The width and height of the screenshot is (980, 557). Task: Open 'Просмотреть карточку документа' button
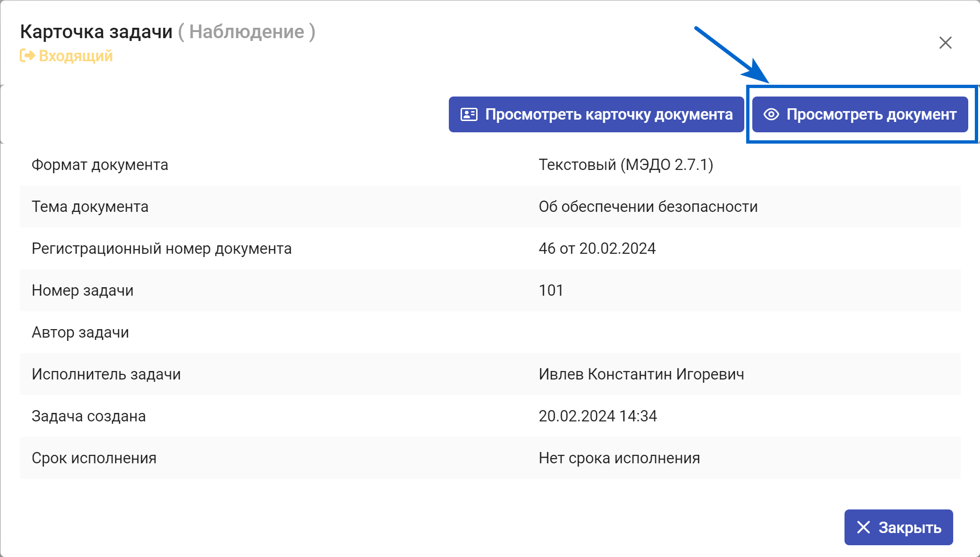(596, 114)
